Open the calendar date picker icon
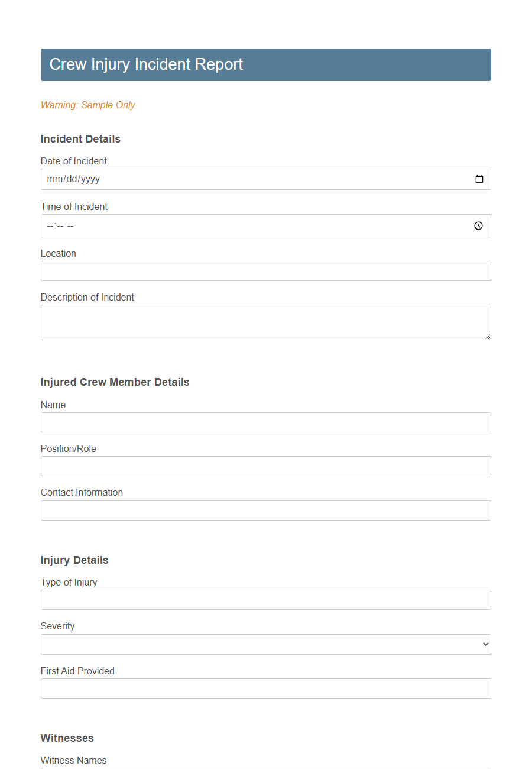The height and width of the screenshot is (769, 532). click(x=479, y=179)
